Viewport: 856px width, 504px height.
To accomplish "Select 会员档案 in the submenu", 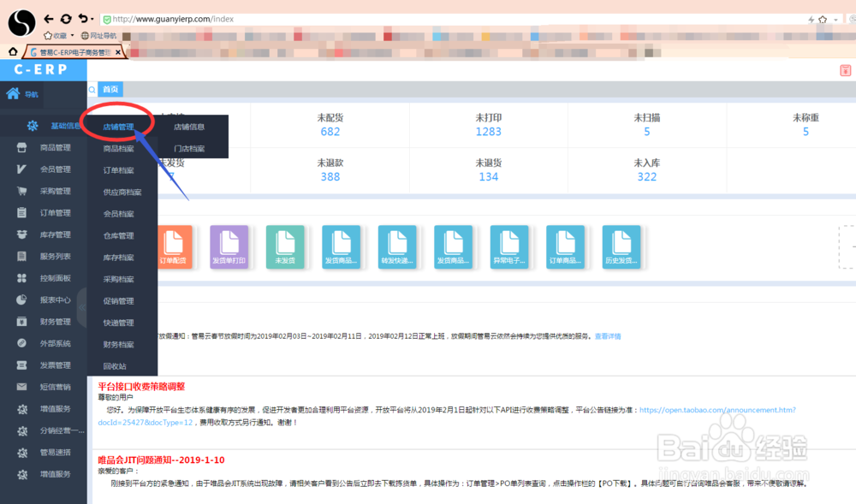I will (x=118, y=214).
